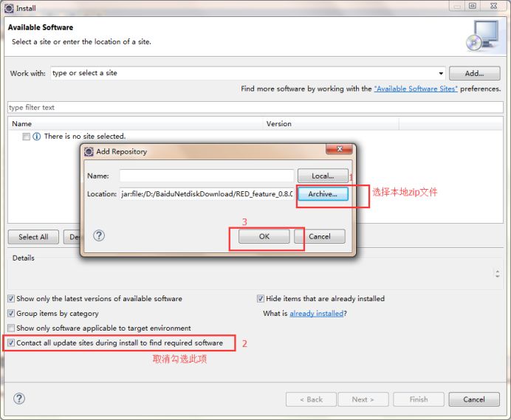Toggle Hide items that are already installed
This screenshot has width=511, height=420.
coord(261,298)
